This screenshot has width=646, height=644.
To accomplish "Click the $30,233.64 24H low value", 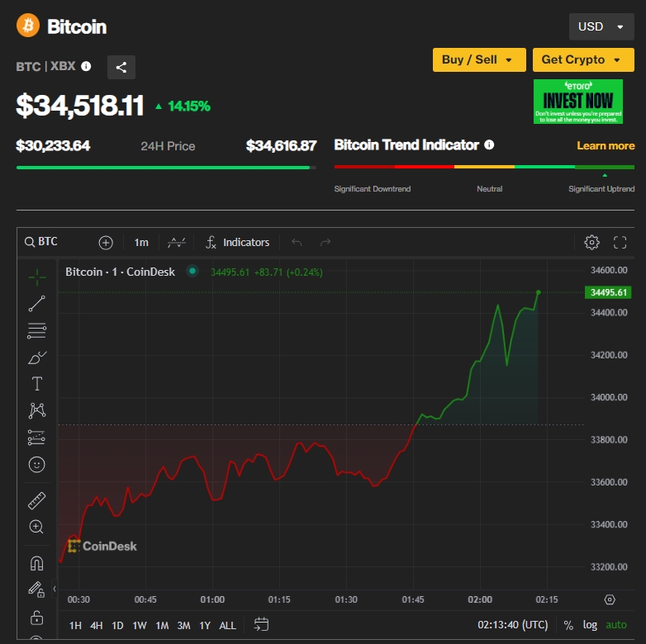I will click(53, 146).
